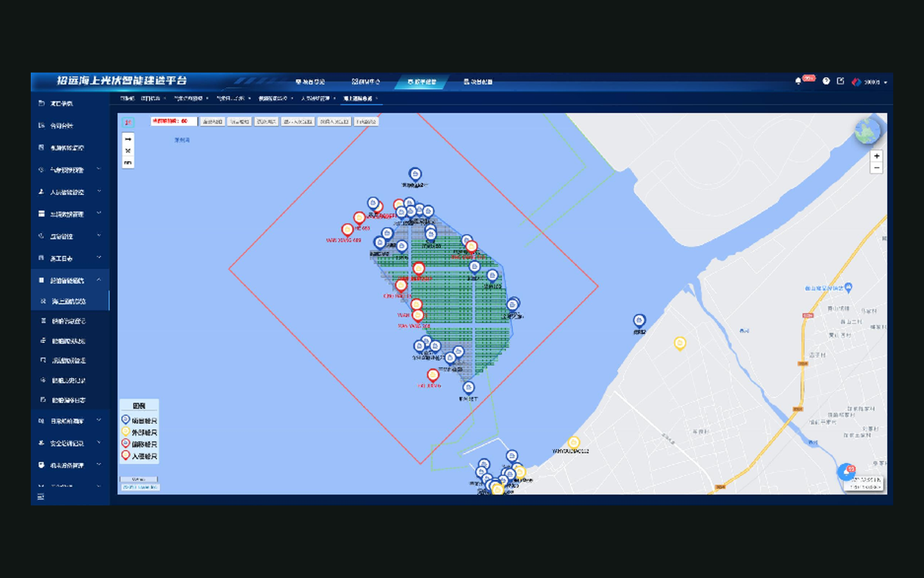This screenshot has width=924, height=578.
Task: Switch to the highlighted third top navigation tab
Action: (x=422, y=82)
